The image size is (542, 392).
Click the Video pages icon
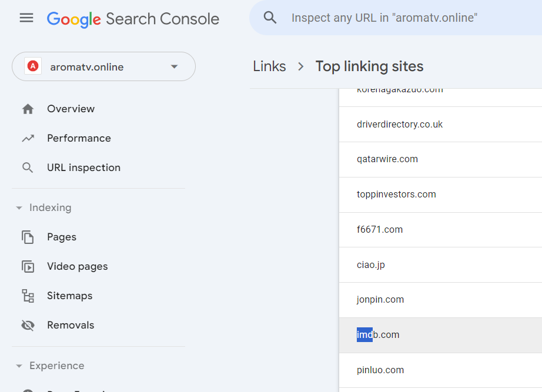28,266
